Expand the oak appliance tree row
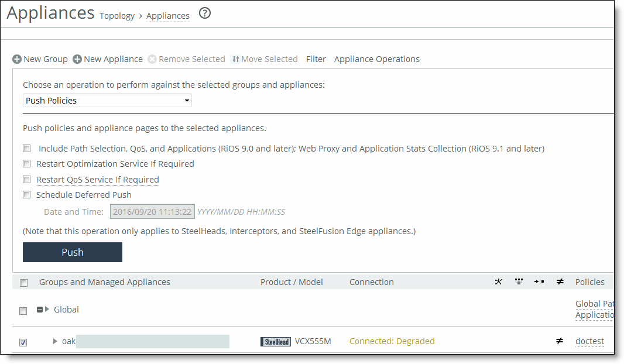 [x=55, y=341]
